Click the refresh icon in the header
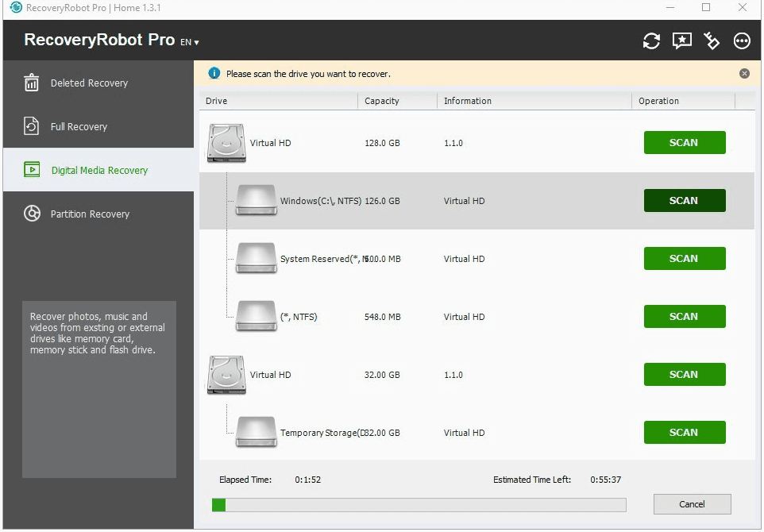The height and width of the screenshot is (532, 764). (x=651, y=41)
